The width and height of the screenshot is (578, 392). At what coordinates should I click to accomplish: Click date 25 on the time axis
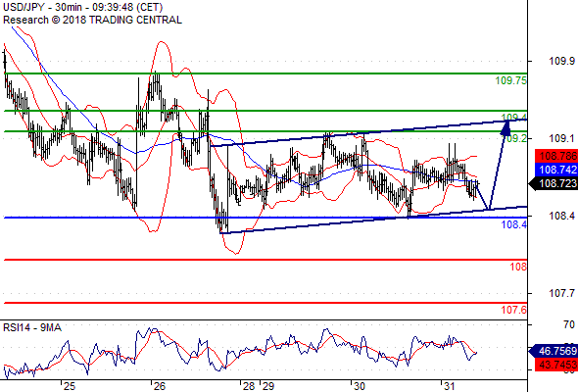tap(69, 386)
